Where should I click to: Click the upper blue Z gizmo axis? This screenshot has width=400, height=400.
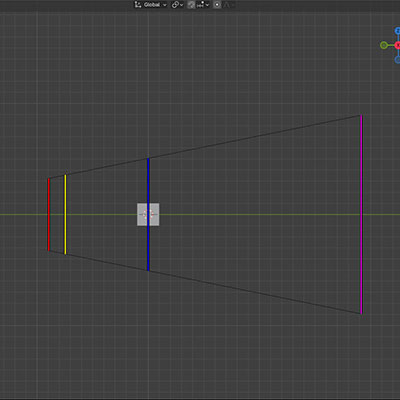397,31
